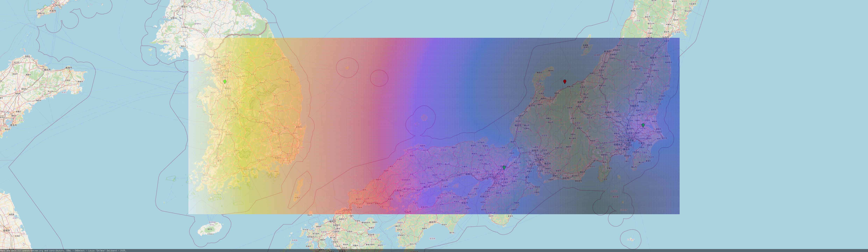The image size is (868, 252).
Task: Click the openstreetmap.org attribution text
Action: (33, 251)
